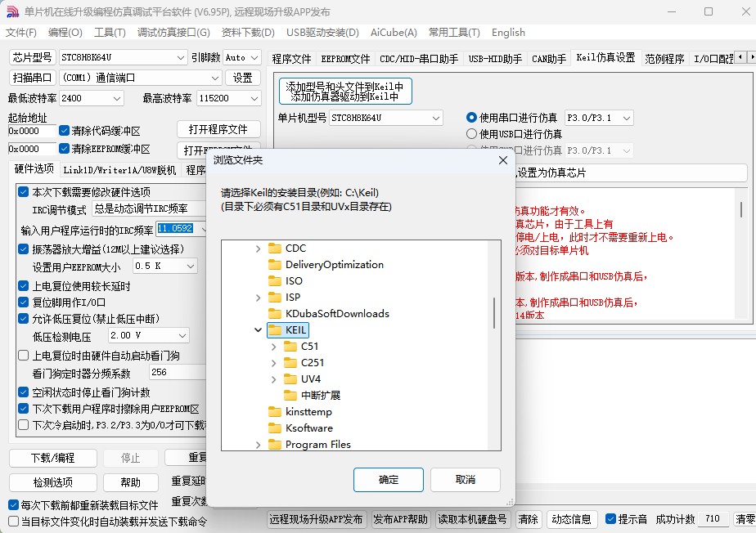Expand the CDC folder node

click(x=259, y=249)
